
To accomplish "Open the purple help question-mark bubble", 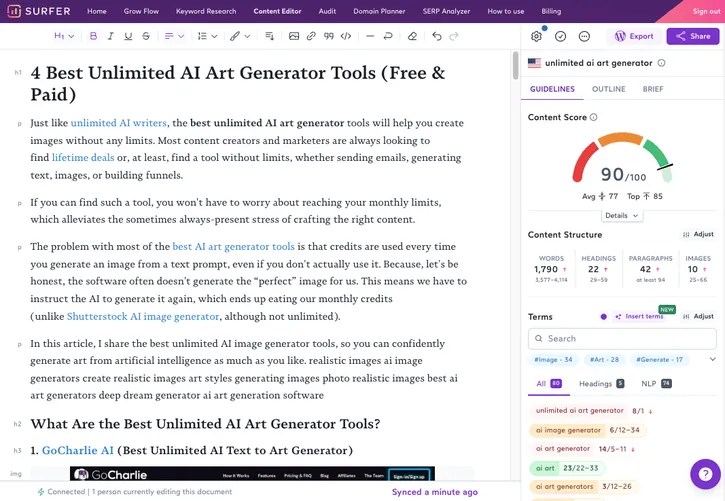I will [x=705, y=474].
